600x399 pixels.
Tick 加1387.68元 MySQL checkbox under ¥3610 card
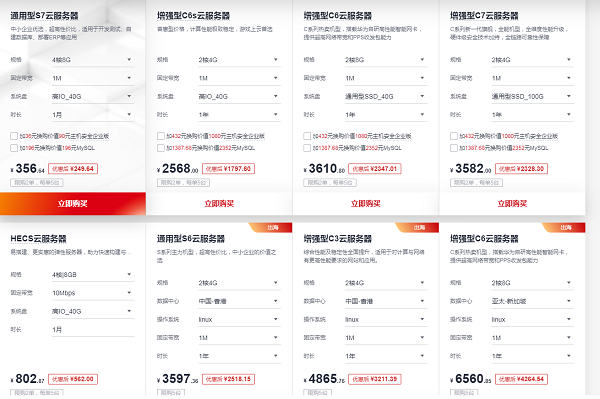(x=307, y=148)
